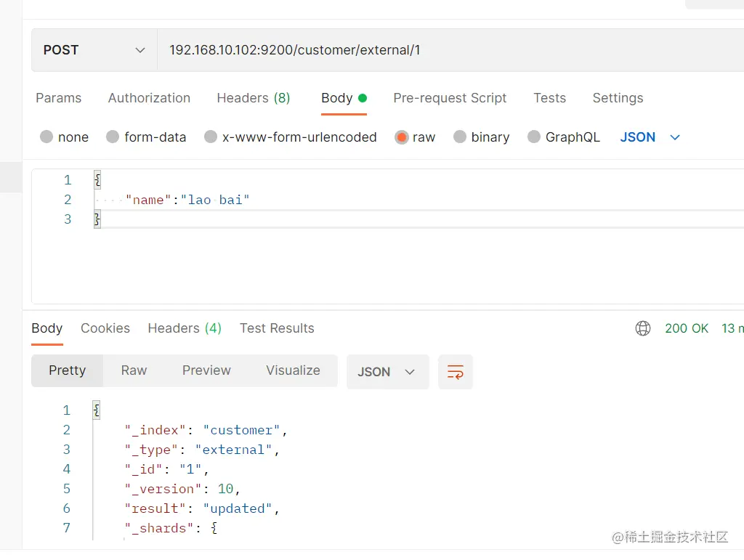Switch to Preview response view
The width and height of the screenshot is (744, 560).
206,370
